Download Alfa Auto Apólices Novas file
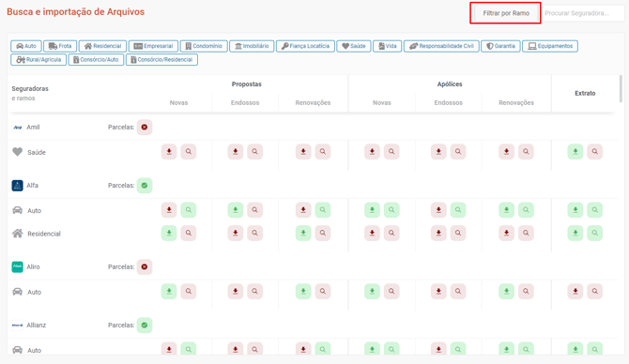The image size is (629, 364). pos(372,210)
